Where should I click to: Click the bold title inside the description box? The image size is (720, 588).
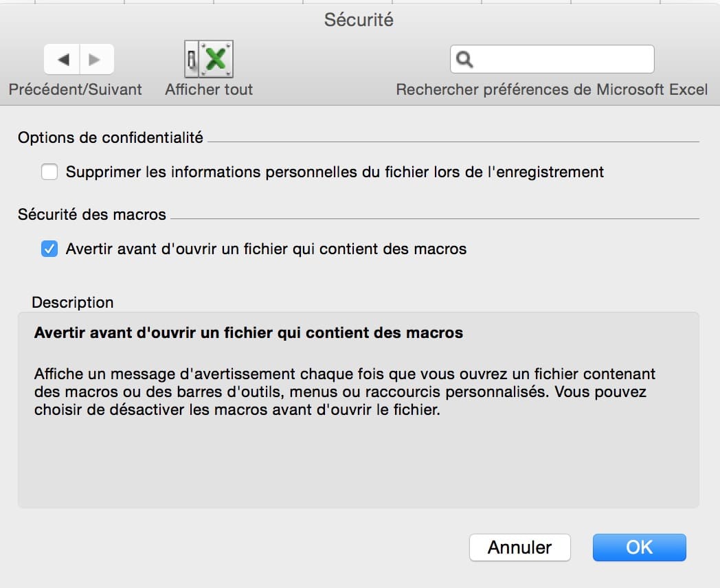click(x=249, y=333)
